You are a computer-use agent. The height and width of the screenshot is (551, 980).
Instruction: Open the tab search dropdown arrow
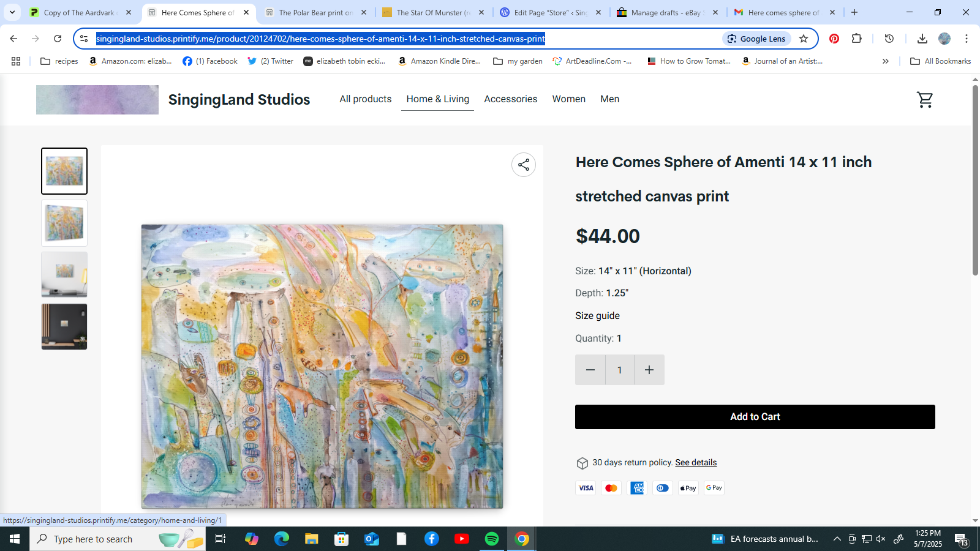click(x=12, y=12)
